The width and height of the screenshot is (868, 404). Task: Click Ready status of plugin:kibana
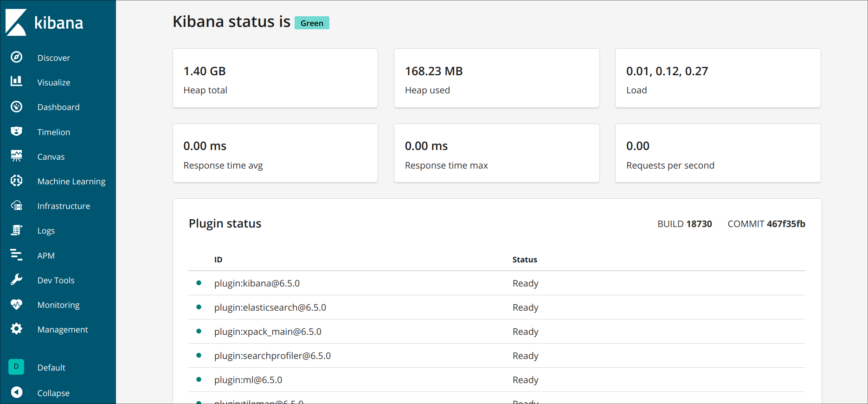tap(526, 283)
